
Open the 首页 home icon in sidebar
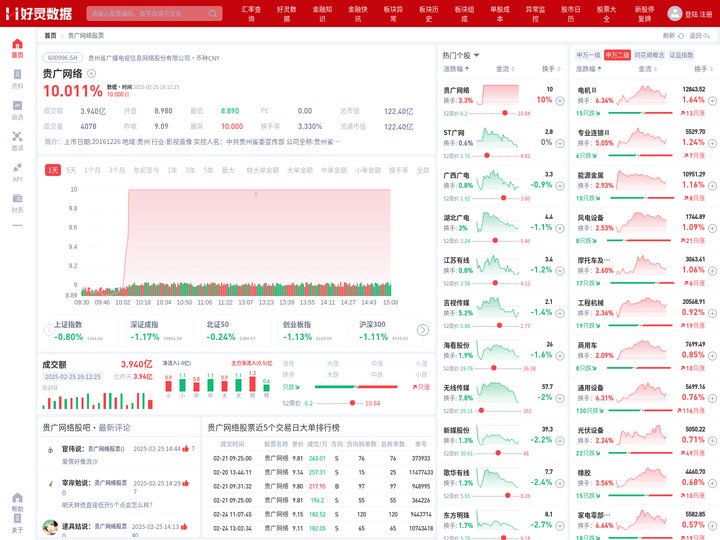click(x=17, y=44)
